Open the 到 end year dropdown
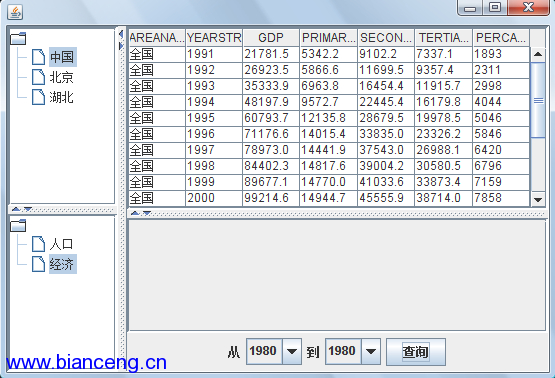This screenshot has width=555, height=378. [x=371, y=351]
